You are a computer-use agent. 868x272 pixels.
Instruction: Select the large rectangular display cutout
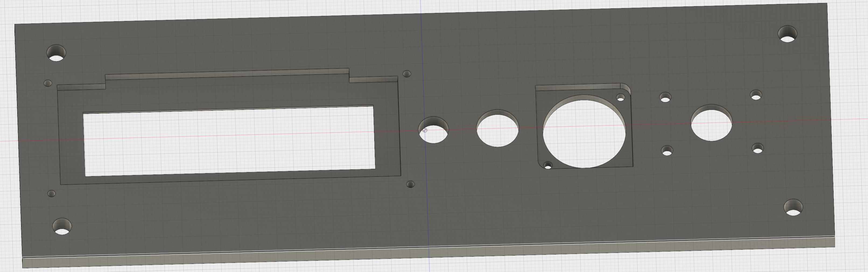(229, 141)
